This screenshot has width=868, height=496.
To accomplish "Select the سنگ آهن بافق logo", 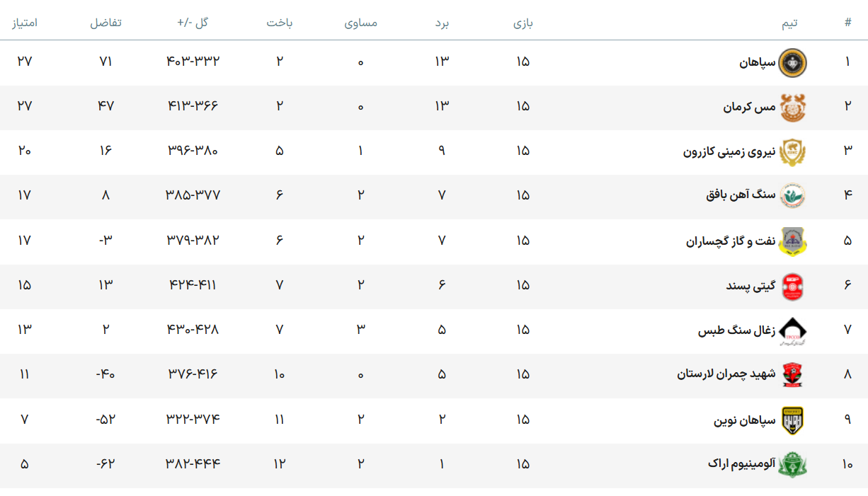I will point(793,197).
